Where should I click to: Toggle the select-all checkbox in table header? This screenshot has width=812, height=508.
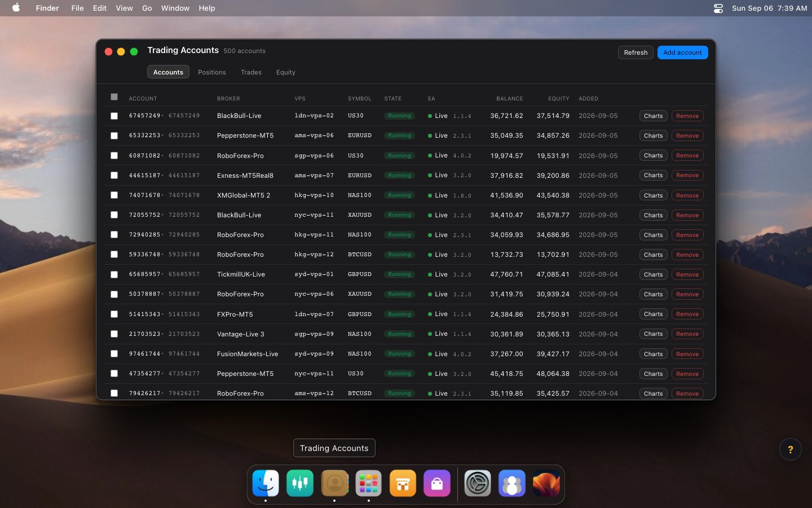click(x=114, y=97)
